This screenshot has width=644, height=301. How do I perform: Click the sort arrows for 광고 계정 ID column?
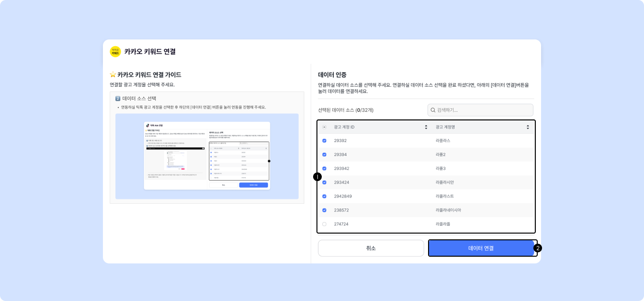point(426,127)
